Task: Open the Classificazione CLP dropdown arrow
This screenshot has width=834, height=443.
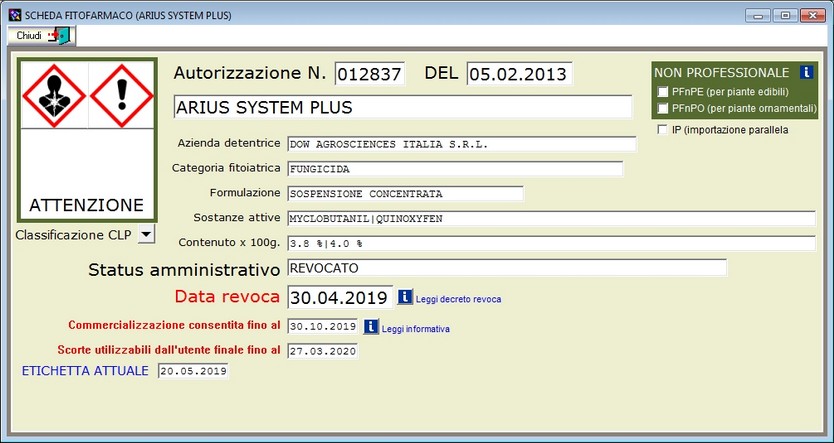Action: 146,234
